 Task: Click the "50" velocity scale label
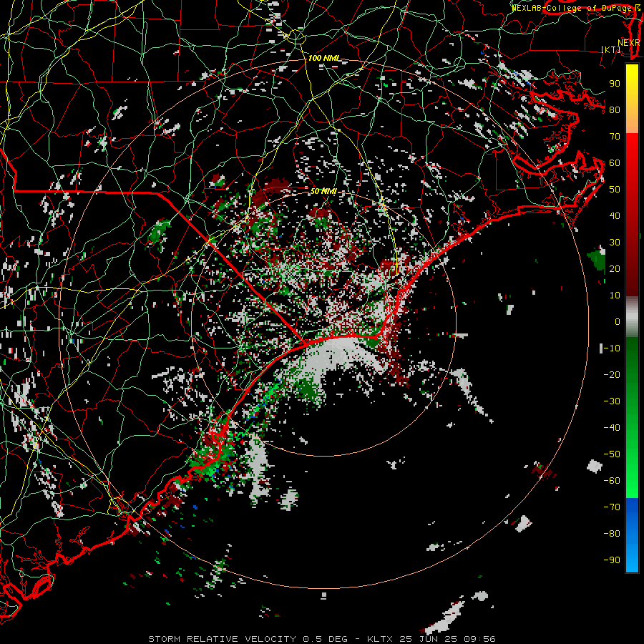pyautogui.click(x=615, y=190)
